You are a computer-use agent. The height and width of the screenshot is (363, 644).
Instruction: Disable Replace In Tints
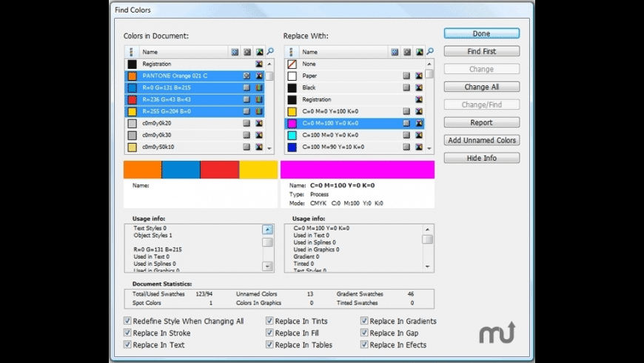[x=269, y=321]
